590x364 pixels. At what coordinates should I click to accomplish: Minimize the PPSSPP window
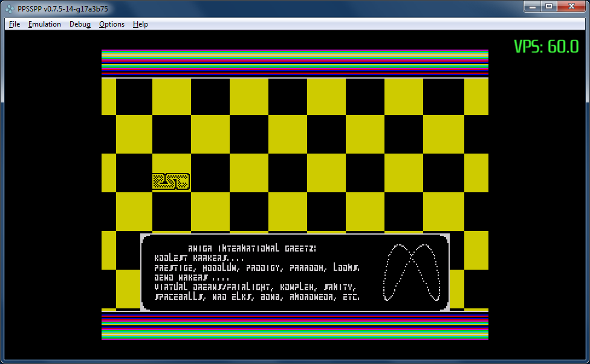point(533,7)
